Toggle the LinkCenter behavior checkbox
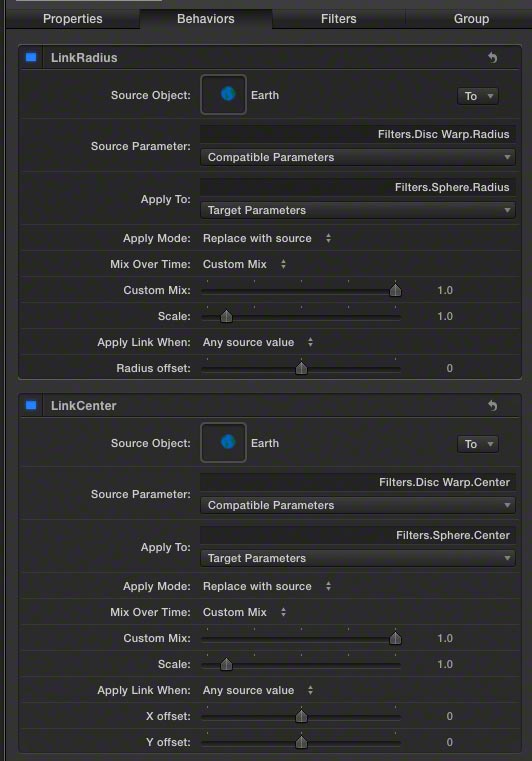This screenshot has height=761, width=532. (31, 405)
